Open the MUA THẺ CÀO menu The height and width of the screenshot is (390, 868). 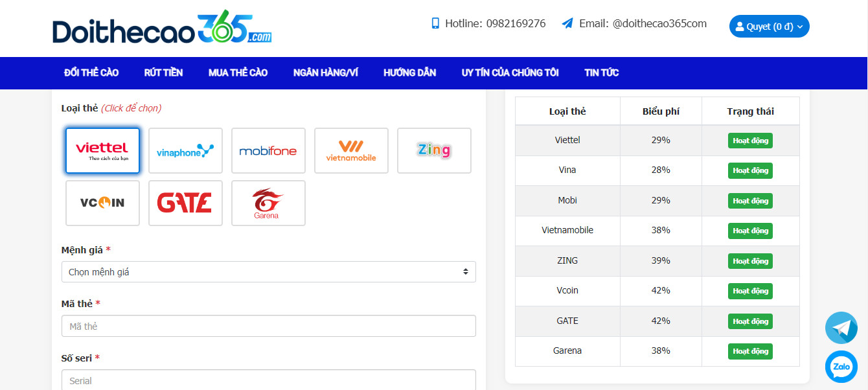pos(238,73)
